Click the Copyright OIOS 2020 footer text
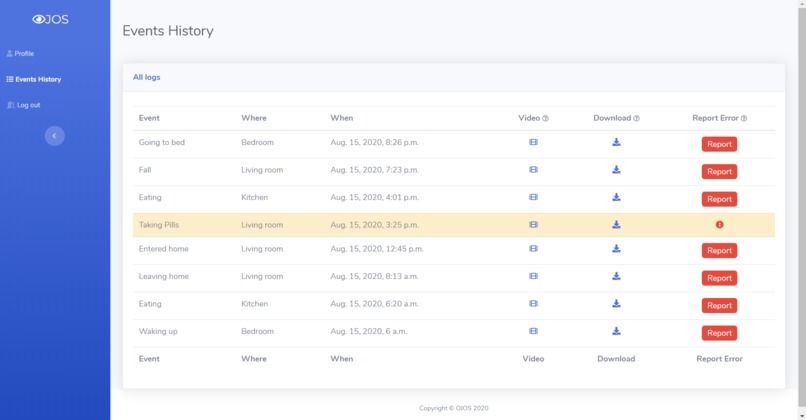Screen dimensions: 806x420 coord(453,408)
